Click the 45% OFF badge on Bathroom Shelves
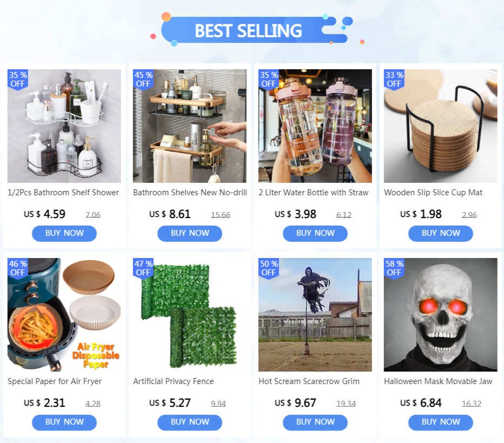 [x=143, y=80]
